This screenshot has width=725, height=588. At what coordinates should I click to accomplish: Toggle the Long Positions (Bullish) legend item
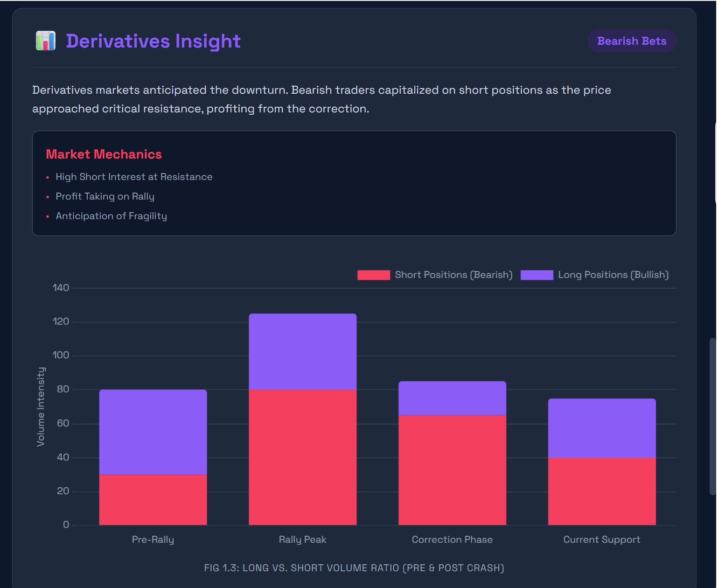pyautogui.click(x=595, y=275)
